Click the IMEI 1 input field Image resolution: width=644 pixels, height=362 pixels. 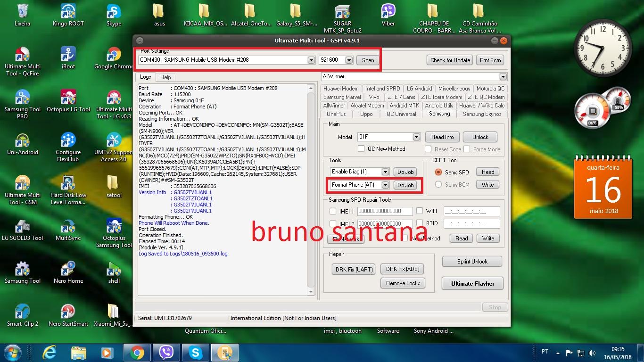pyautogui.click(x=385, y=211)
